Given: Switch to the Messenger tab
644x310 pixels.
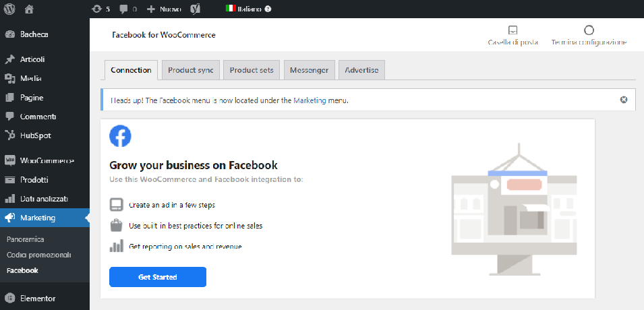Looking at the screenshot, I should (310, 70).
